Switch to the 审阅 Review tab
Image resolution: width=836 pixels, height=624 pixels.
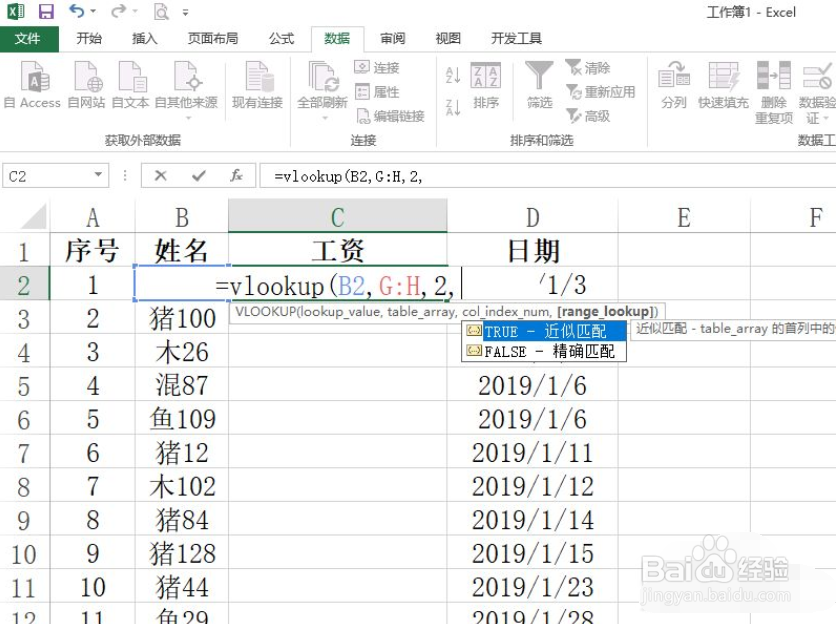(392, 38)
